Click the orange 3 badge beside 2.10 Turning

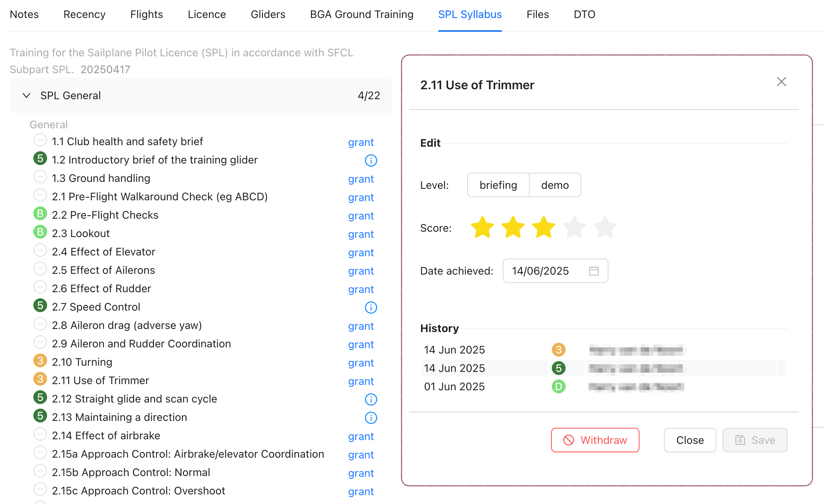(40, 361)
